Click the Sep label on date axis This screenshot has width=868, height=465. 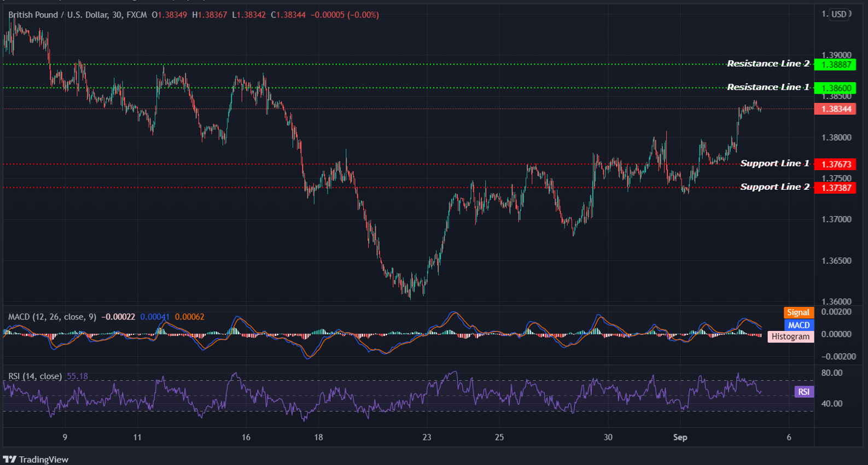coord(680,437)
